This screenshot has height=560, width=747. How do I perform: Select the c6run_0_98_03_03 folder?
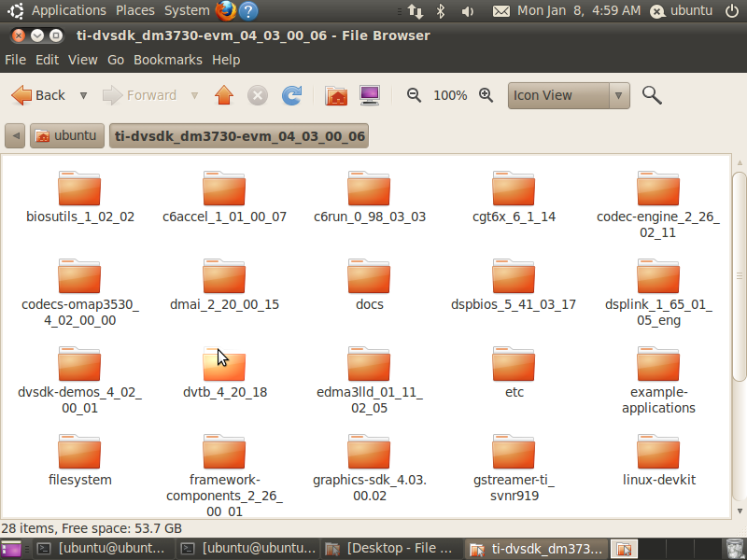[x=369, y=197]
